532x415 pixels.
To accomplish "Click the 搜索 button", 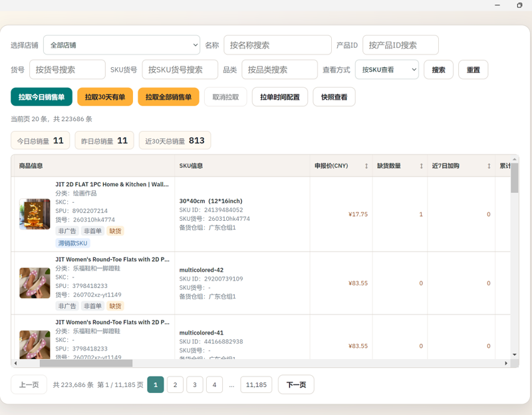I will (438, 70).
